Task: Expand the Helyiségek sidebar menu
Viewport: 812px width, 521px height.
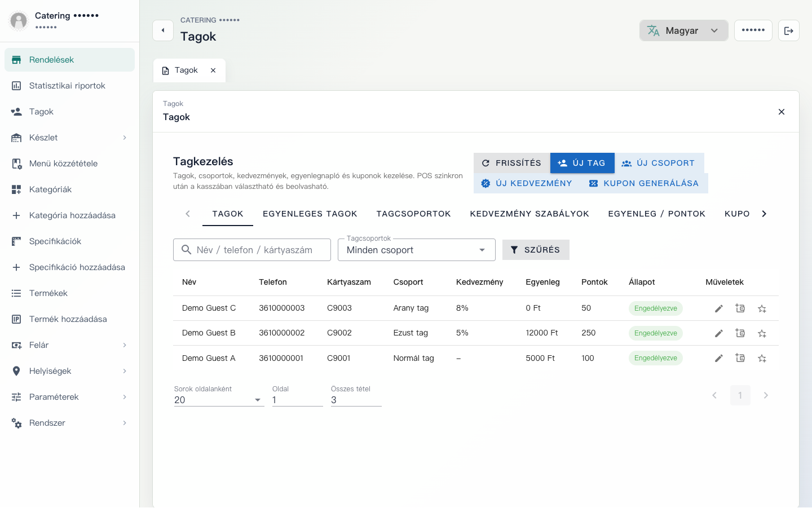Action: 69,371
